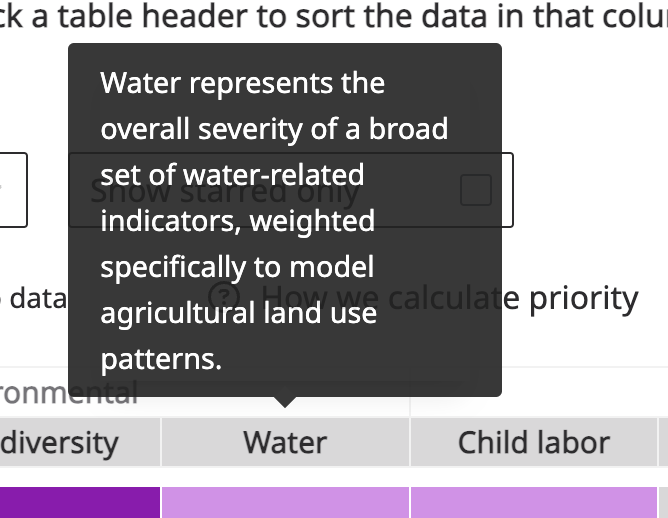
Task: Sort by the Biodiversity column header
Action: point(60,442)
